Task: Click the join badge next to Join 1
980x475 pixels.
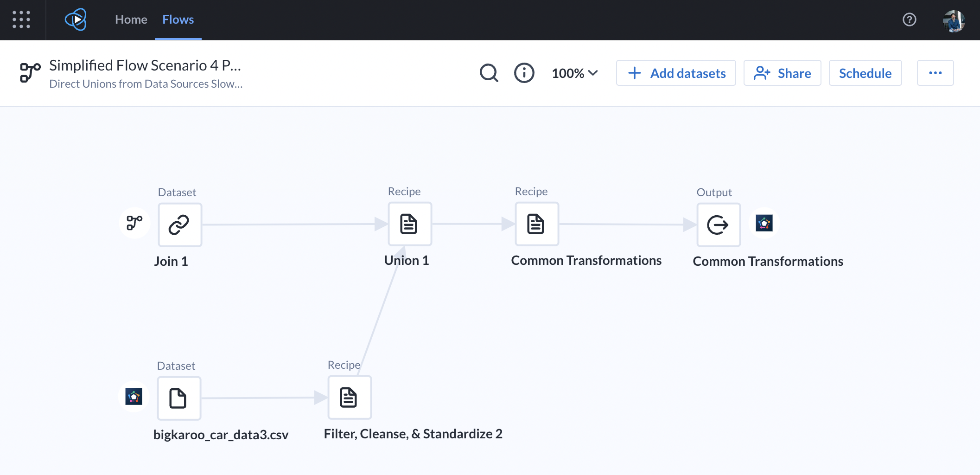Action: point(134,223)
